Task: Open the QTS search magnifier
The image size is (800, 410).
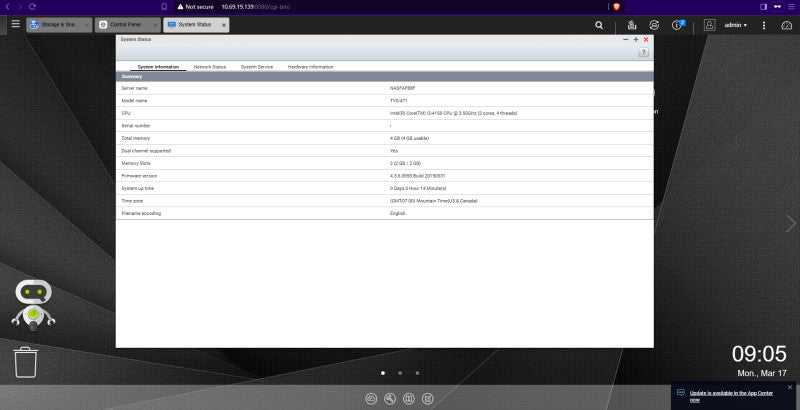Action: (599, 25)
